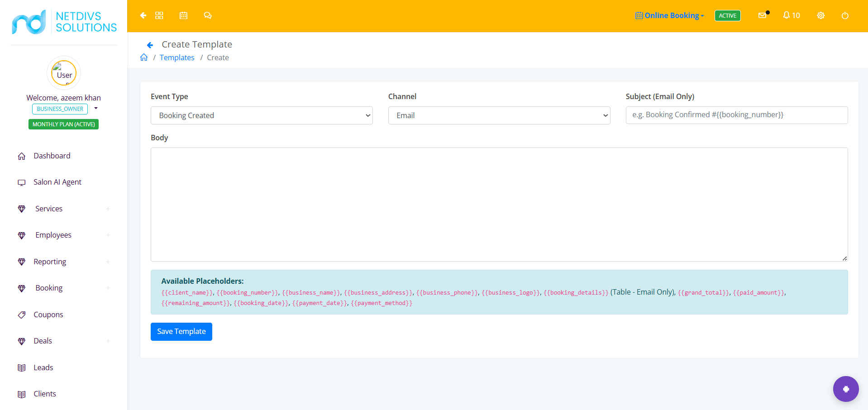
Task: Expand the Online Booking menu
Action: coord(670,15)
